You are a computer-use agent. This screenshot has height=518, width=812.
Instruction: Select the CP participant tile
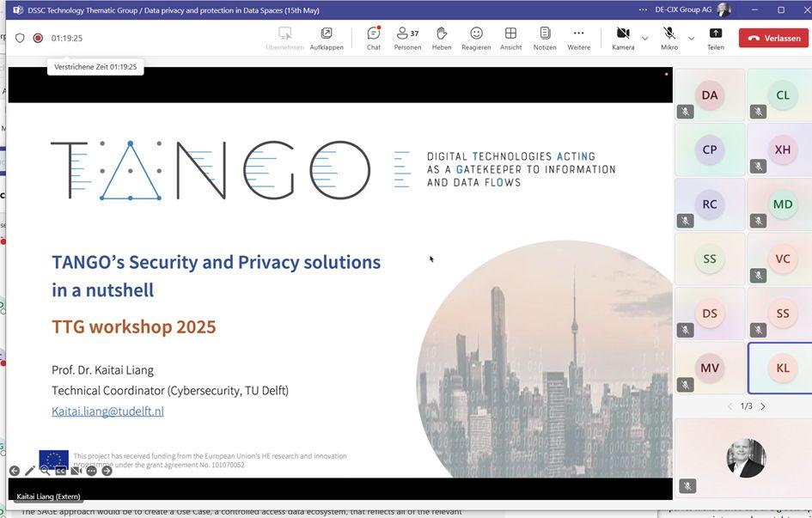710,149
